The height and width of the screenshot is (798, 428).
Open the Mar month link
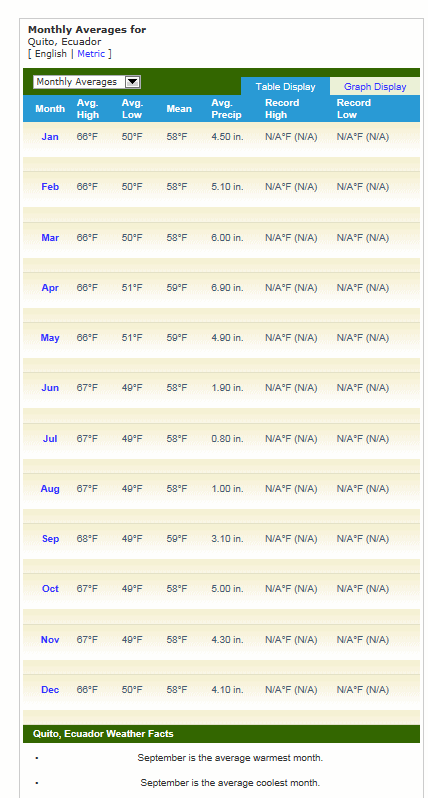click(50, 238)
